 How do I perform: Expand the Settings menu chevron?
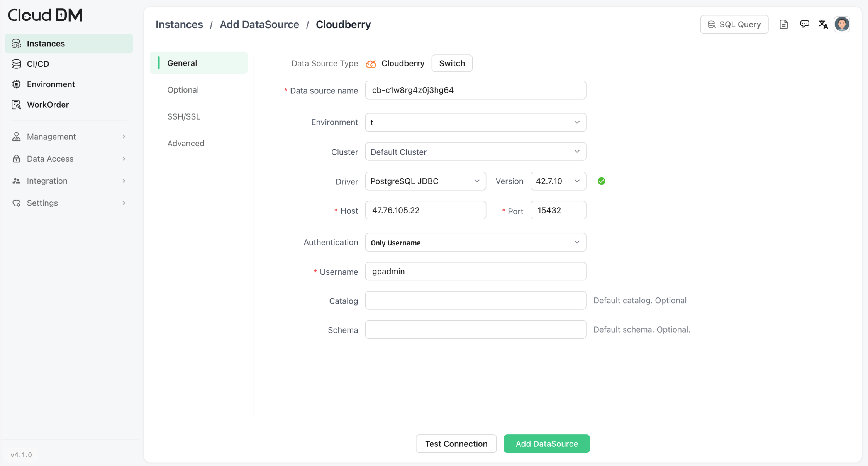124,203
